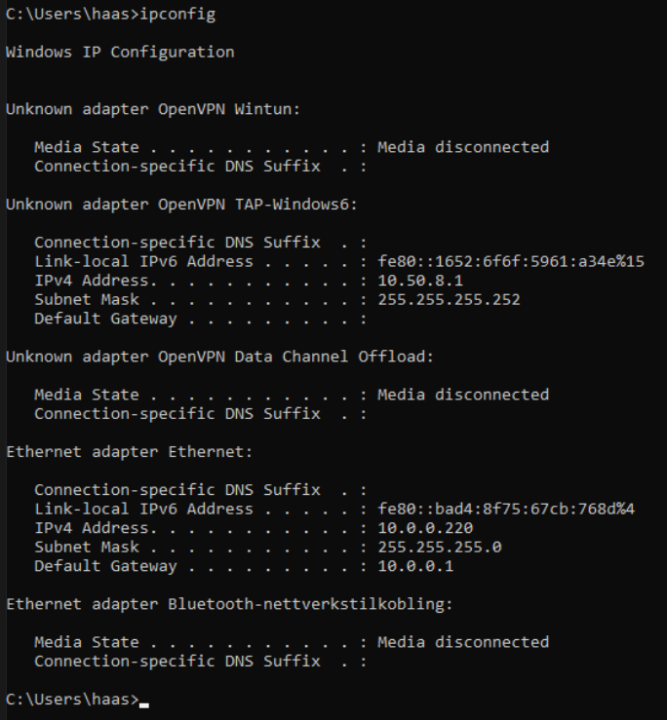Screen dimensions: 667x720
Task: Click the Ethernet IPv4 address 10.0.0.220
Action: [425, 528]
